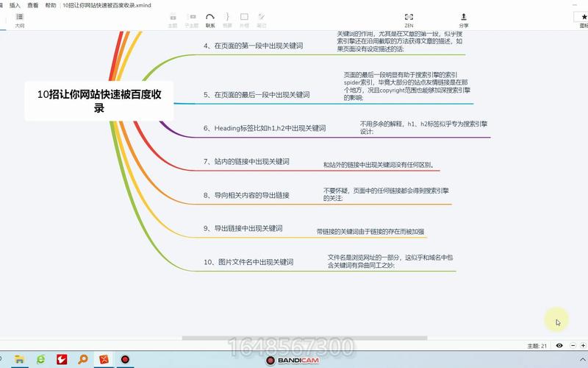
Task: Click subtopic starting 页面的最后一段明显有助于
Action: pos(407,86)
